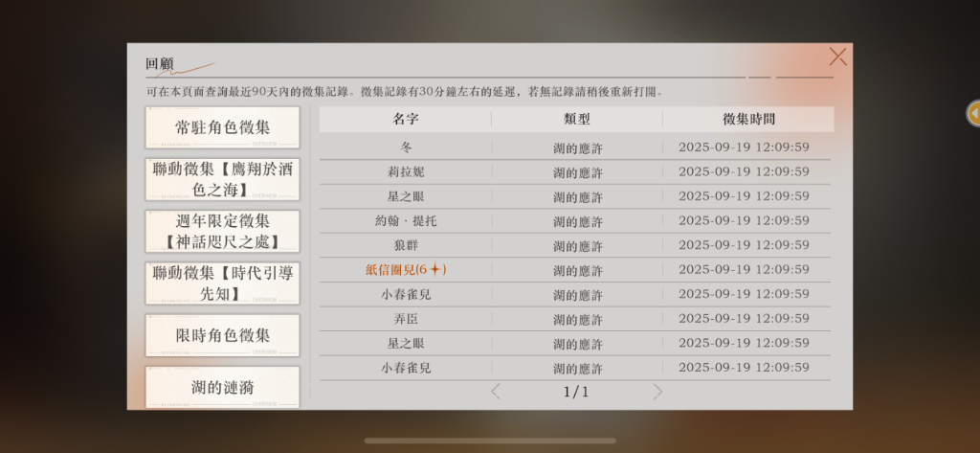Go to previous page of records
The height and width of the screenshot is (453, 980).
(495, 391)
